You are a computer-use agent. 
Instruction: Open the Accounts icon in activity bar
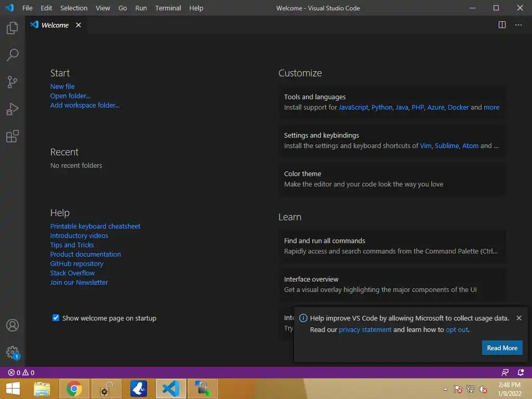(12, 325)
